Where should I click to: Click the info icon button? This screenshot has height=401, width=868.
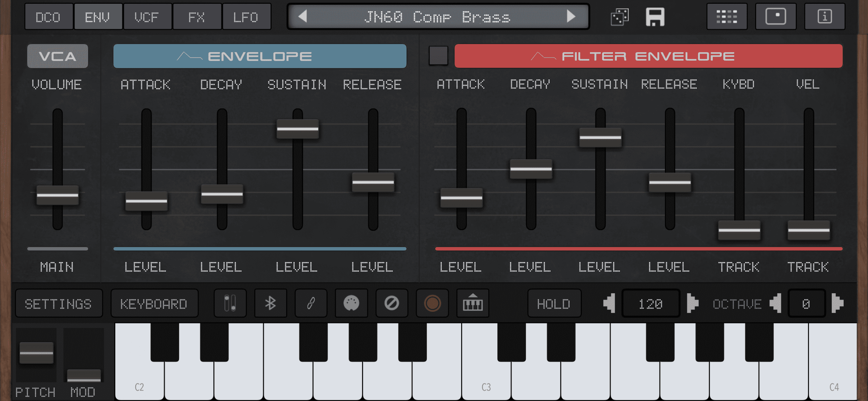(824, 17)
